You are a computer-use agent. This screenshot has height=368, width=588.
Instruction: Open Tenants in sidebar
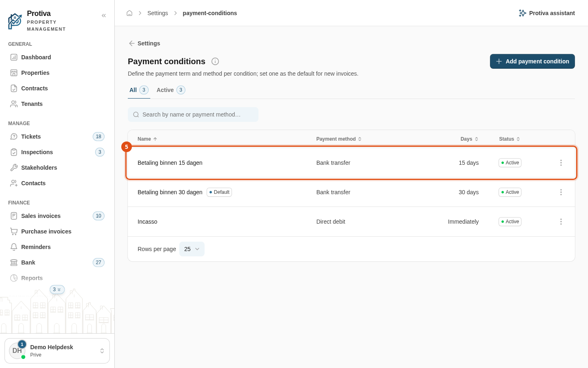(57, 104)
